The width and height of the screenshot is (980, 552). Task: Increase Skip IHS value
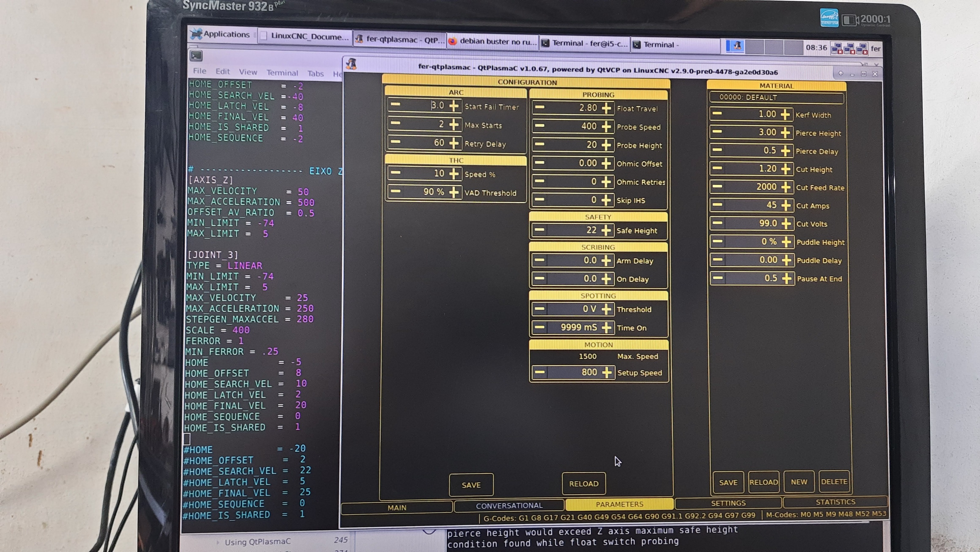(x=607, y=200)
